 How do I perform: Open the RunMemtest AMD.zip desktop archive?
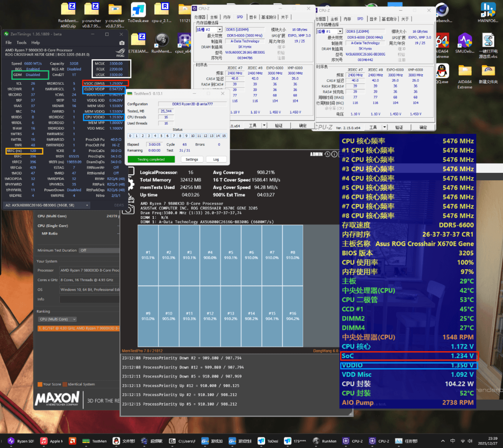[68, 15]
